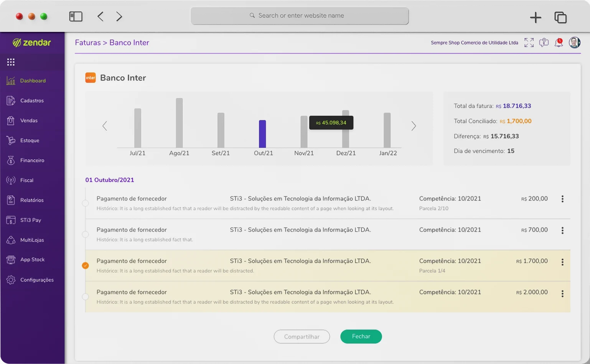Click the Faturas breadcrumb link
Viewport: 590px width, 364px height.
[88, 43]
